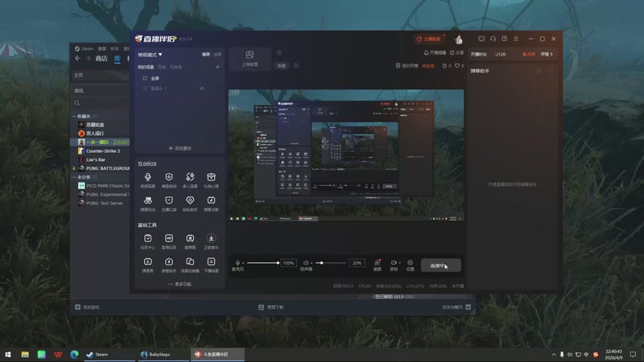
Task: Mute the microphone icon
Action: tap(237, 263)
